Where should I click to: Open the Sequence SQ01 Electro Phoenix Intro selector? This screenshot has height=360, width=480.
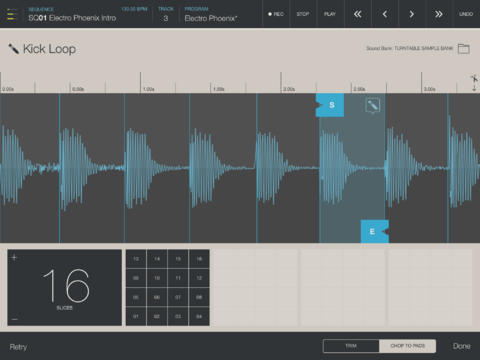click(72, 15)
